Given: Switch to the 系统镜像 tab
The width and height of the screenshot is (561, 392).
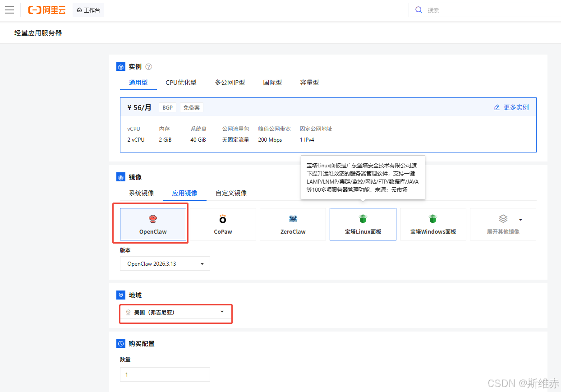Looking at the screenshot, I should click(141, 193).
